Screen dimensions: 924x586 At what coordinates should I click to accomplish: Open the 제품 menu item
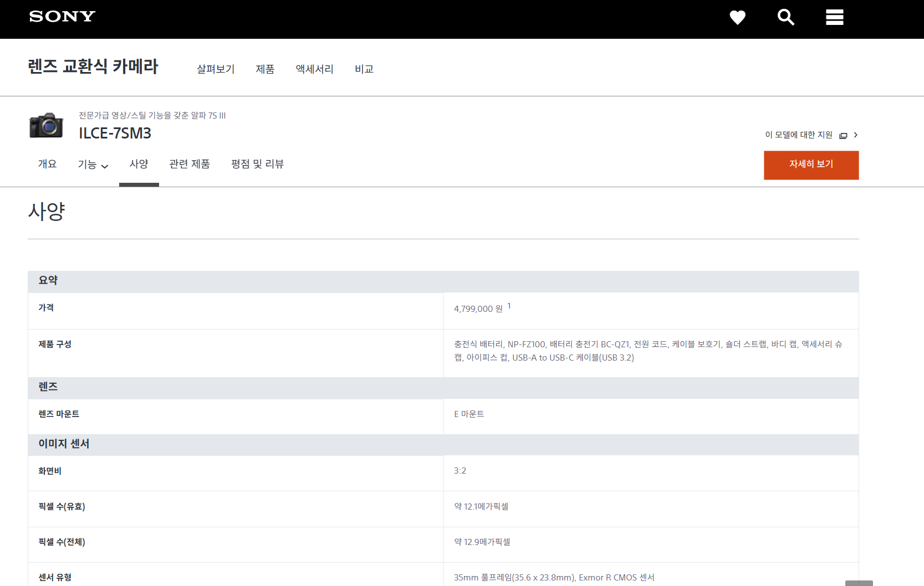[265, 69]
